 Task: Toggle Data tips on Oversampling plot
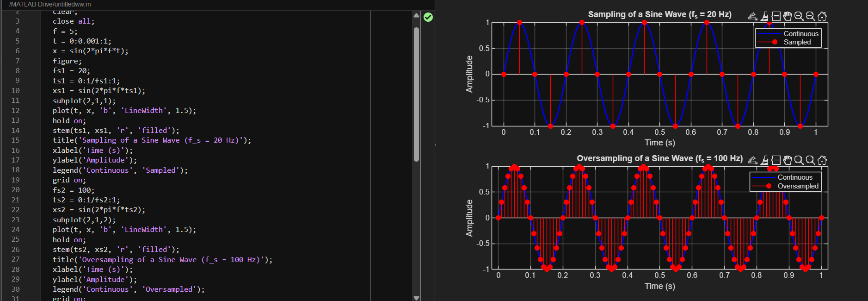(776, 160)
